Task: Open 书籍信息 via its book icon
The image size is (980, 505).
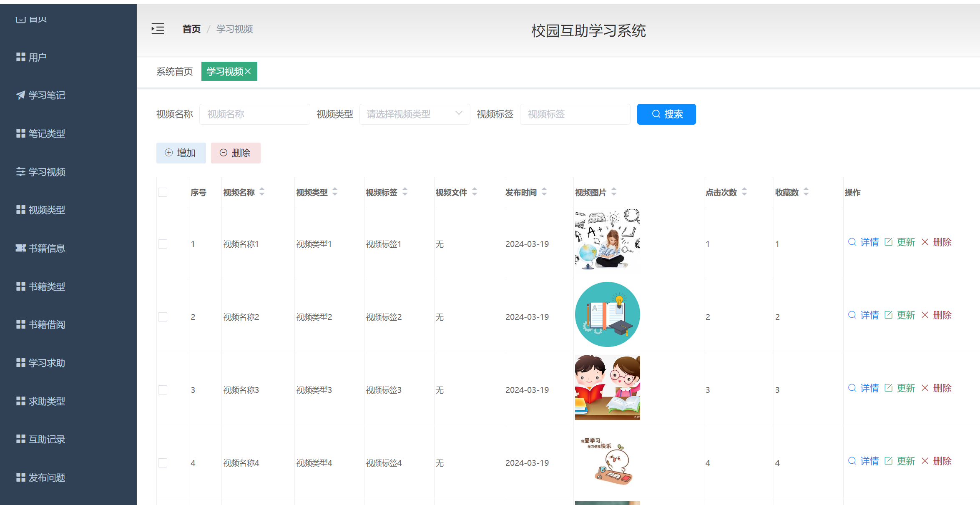Action: (20, 248)
